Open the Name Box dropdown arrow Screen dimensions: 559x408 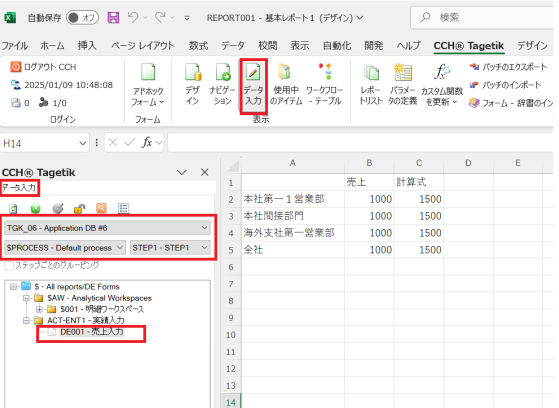(x=83, y=143)
